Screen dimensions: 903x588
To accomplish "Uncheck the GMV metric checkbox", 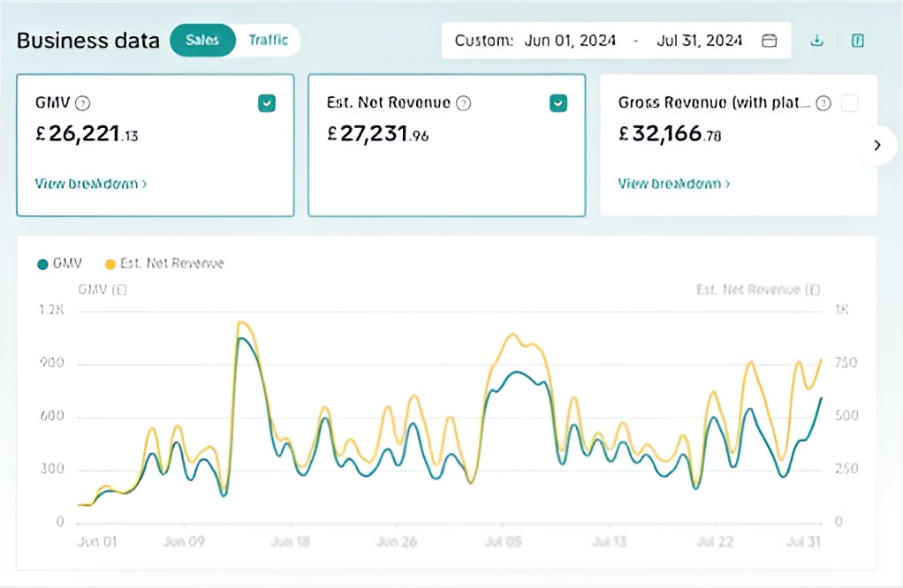I will pyautogui.click(x=267, y=103).
